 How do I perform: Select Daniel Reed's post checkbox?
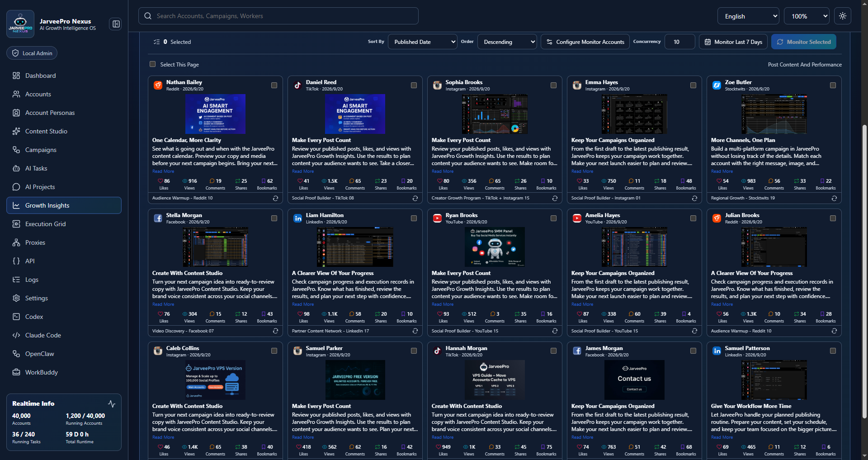click(x=414, y=85)
